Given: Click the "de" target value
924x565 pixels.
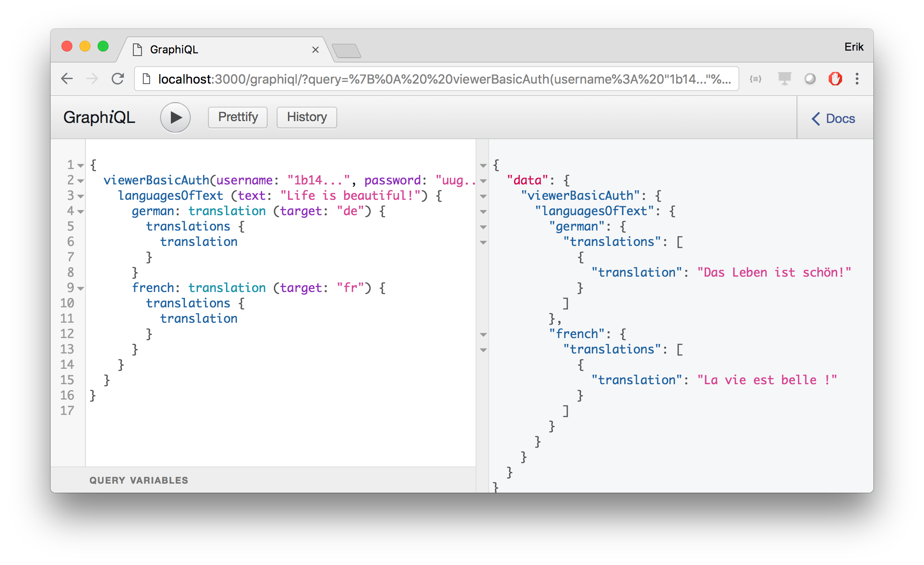Looking at the screenshot, I should (x=350, y=211).
